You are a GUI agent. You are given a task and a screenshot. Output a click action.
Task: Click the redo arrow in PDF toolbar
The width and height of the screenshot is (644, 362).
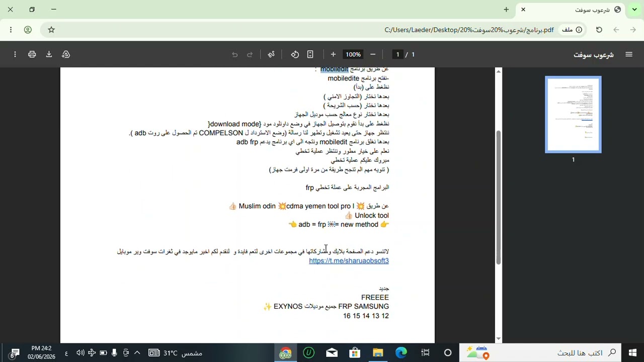pyautogui.click(x=250, y=54)
